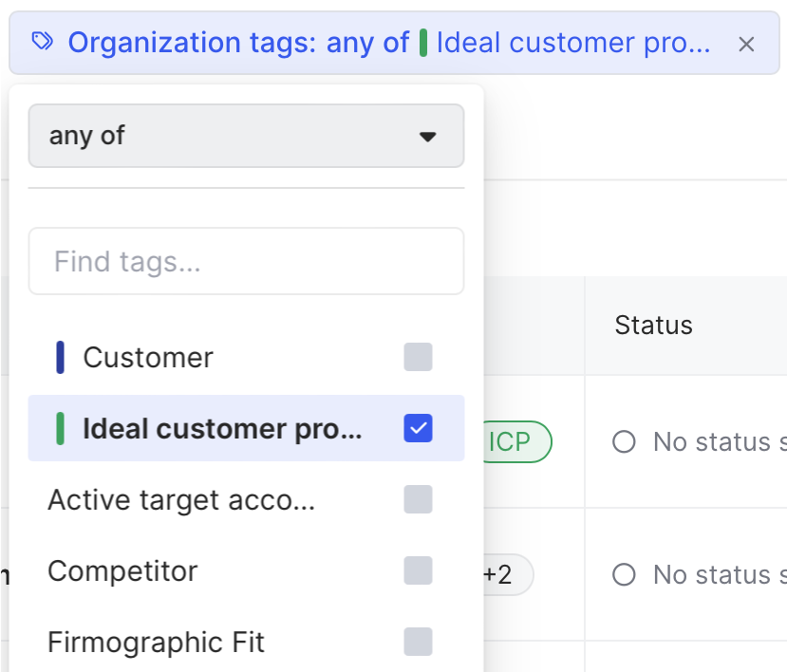Select the Active target account option
Image resolution: width=787 pixels, height=672 pixels.
[x=180, y=500]
